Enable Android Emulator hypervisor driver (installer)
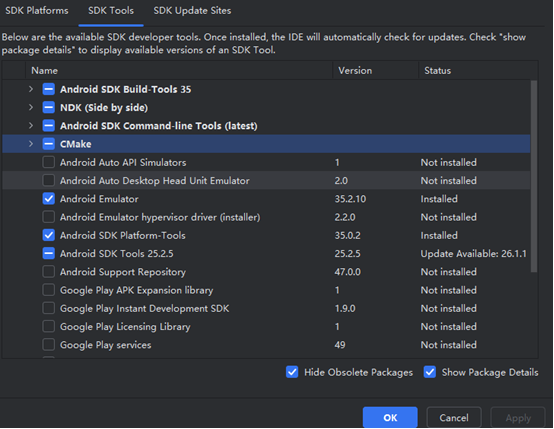The width and height of the screenshot is (554, 429). pos(48,217)
